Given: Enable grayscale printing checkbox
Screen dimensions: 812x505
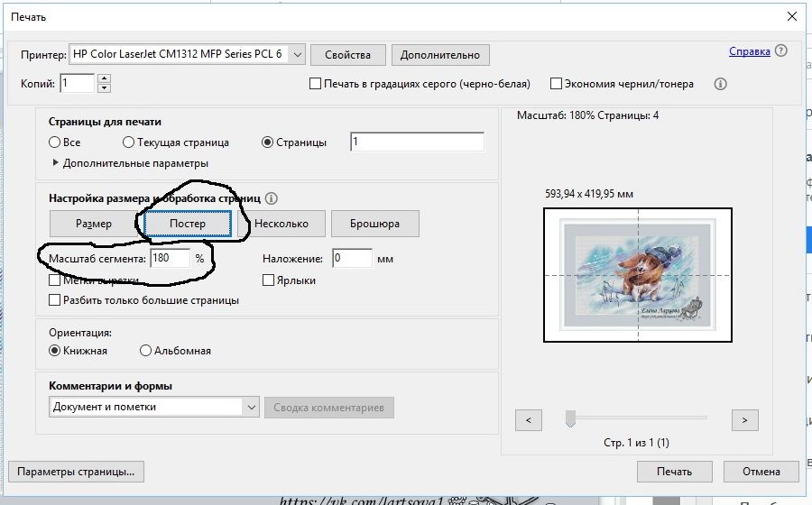Looking at the screenshot, I should coord(316,84).
